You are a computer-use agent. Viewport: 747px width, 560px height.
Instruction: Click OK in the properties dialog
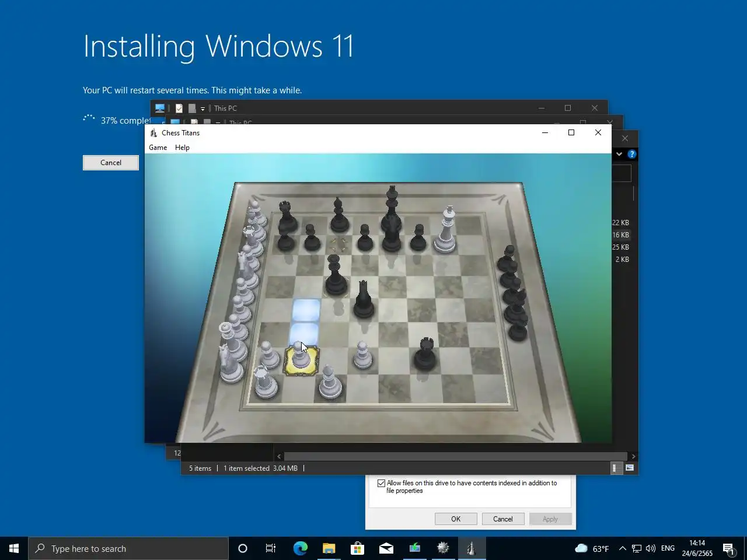456,519
